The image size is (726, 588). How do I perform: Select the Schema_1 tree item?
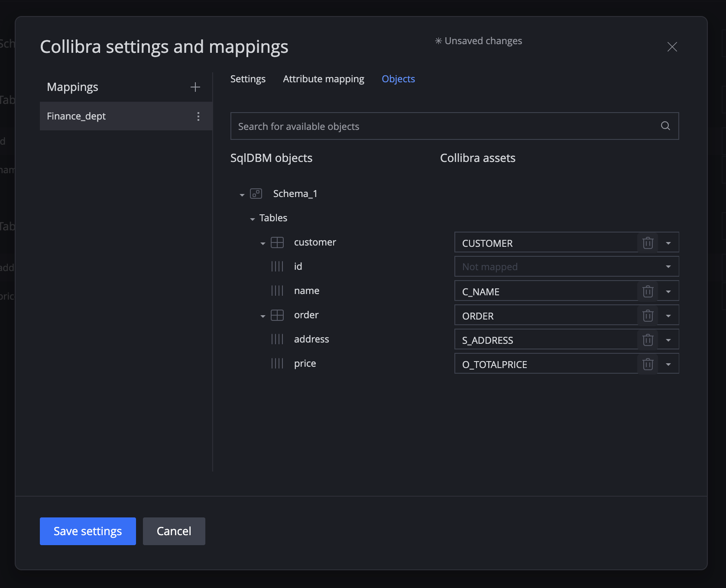coord(295,194)
